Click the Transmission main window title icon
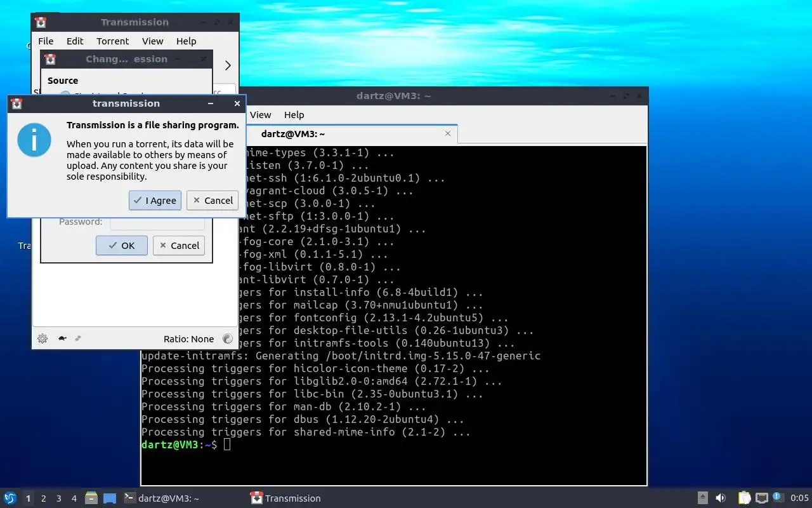This screenshot has width=812, height=508. point(41,22)
